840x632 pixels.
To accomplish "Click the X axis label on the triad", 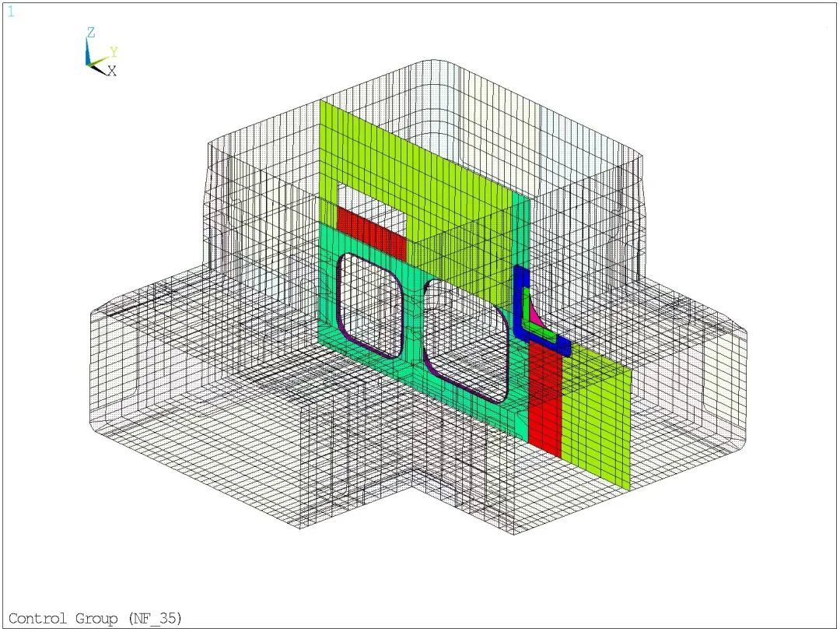I will click(112, 71).
